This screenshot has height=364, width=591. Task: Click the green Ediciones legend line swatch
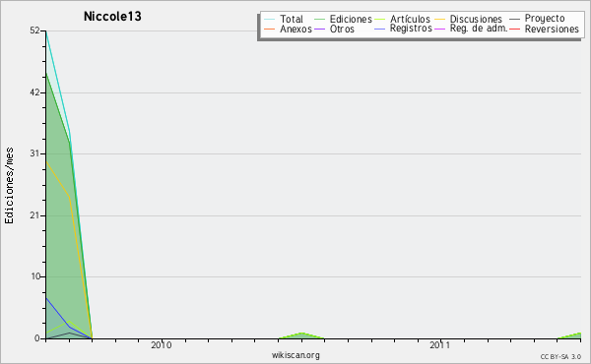319,19
